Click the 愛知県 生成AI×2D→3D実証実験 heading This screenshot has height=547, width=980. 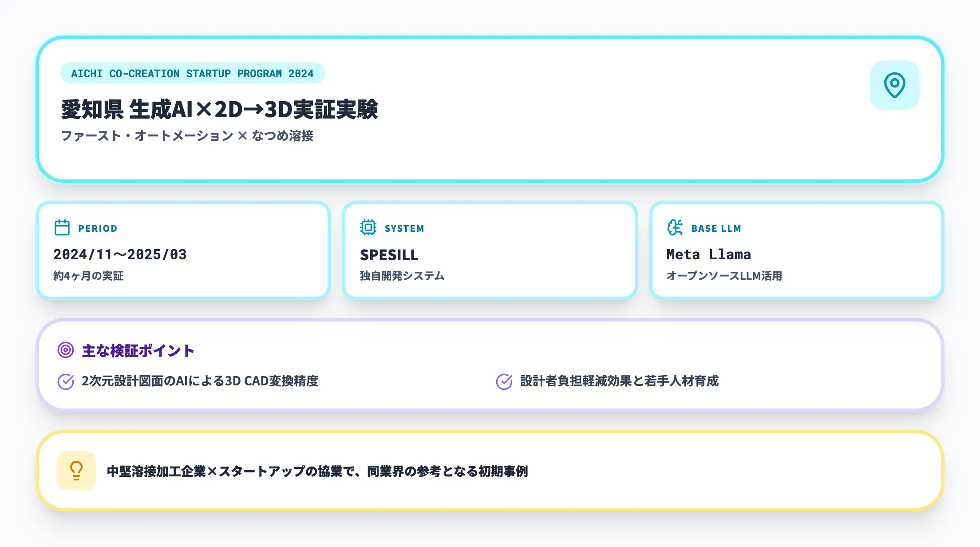pos(219,109)
